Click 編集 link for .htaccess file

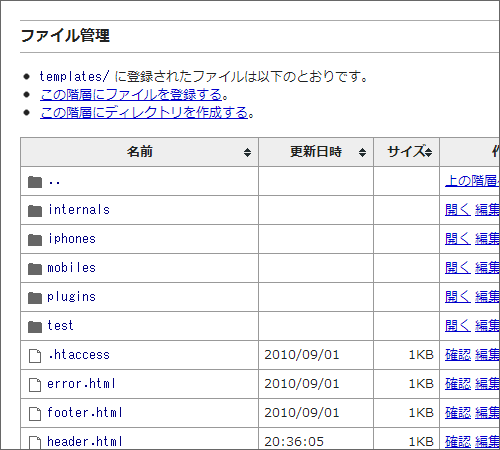[x=487, y=355]
